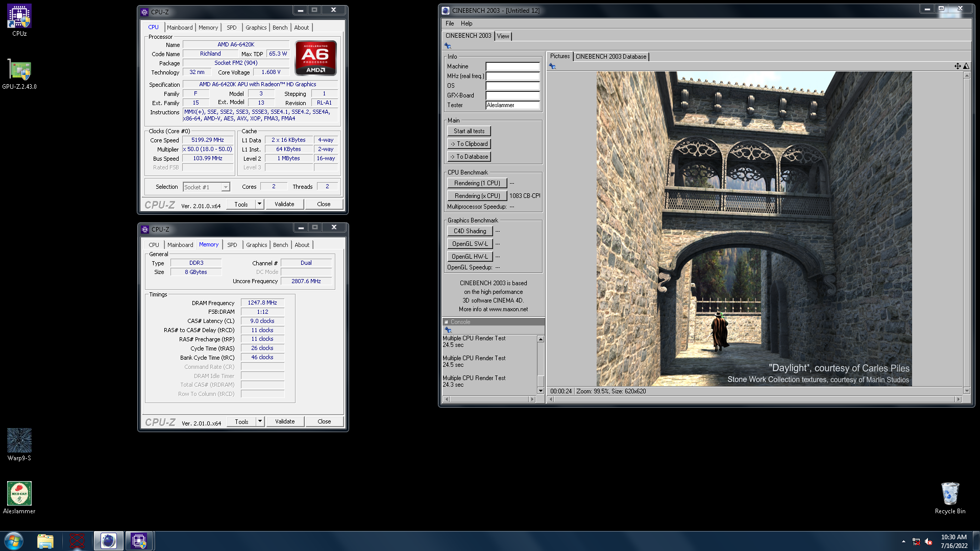This screenshot has width=980, height=551.
Task: Click console scrollbar down arrow
Action: 541,391
